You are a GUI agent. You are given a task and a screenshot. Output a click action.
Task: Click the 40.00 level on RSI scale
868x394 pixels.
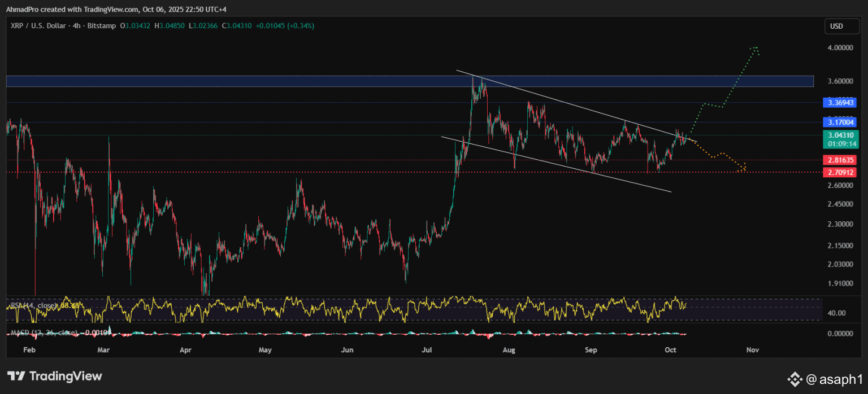pyautogui.click(x=836, y=313)
